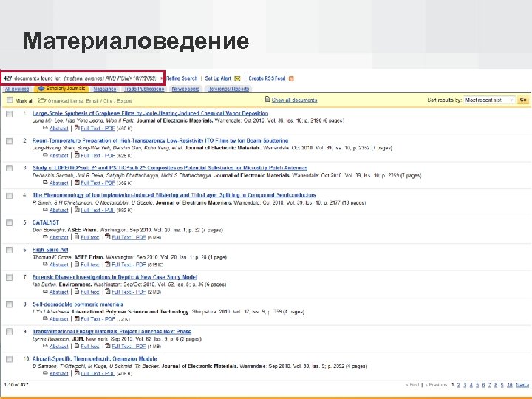Open the Sort results by dropdown
The height and width of the screenshot is (399, 532).
click(489, 100)
